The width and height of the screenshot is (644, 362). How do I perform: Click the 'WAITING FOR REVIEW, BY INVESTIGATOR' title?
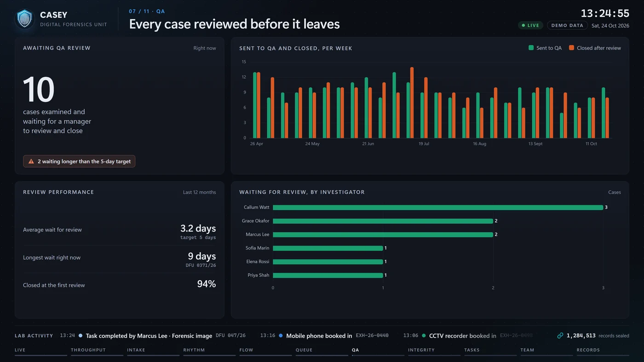click(302, 192)
